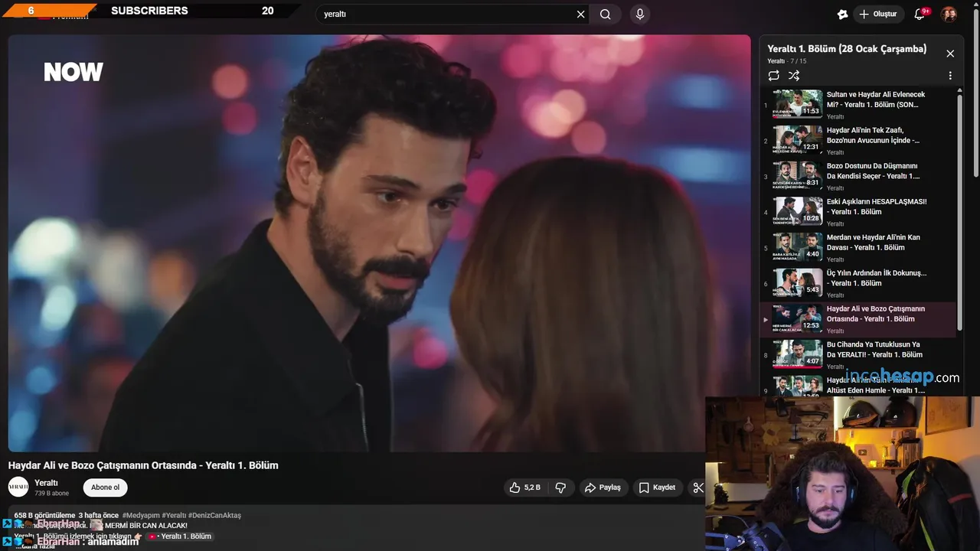Select 'Üç Yılın Ardından İlk Dokunuş' title
Image resolution: width=980 pixels, height=551 pixels.
(877, 278)
